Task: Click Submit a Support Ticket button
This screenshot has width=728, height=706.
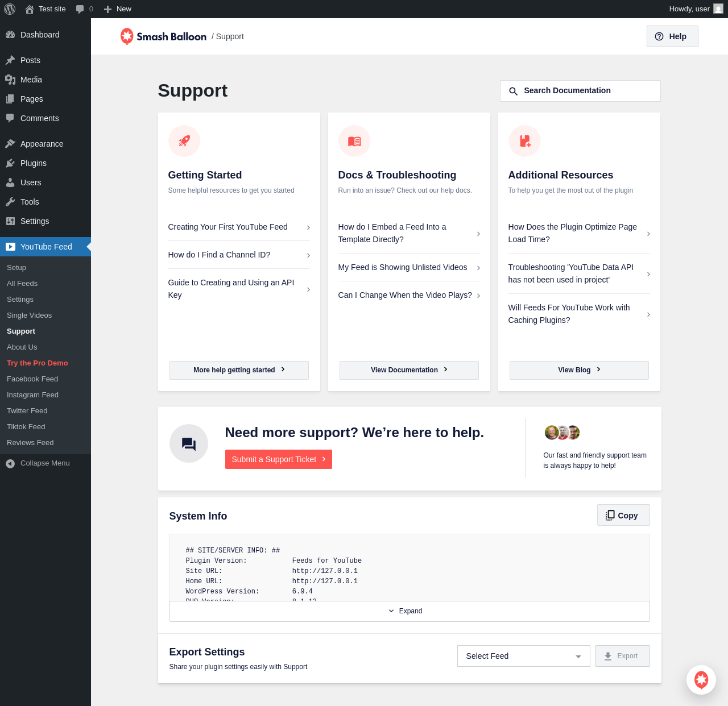Action: [279, 459]
